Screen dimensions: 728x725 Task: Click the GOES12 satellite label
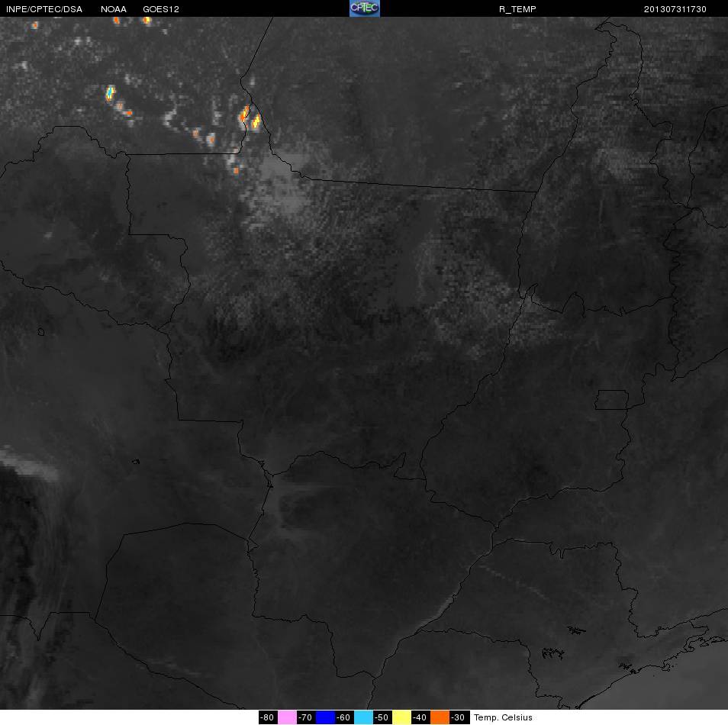point(161,9)
